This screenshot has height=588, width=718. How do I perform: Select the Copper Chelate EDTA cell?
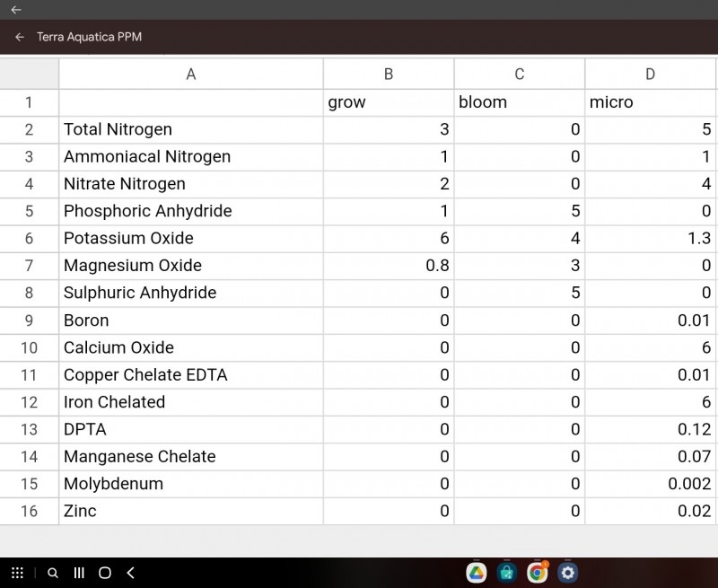(190, 375)
